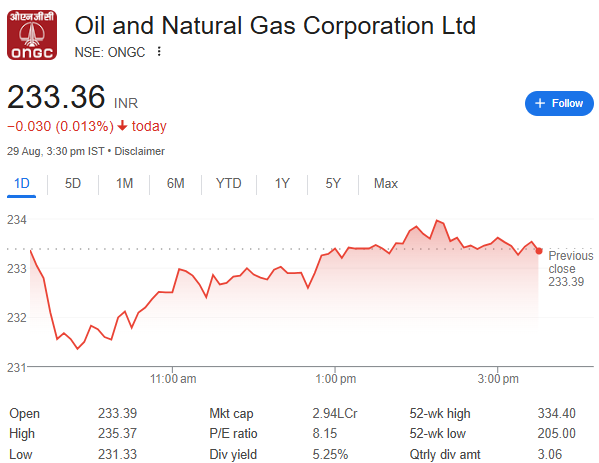This screenshot has height=463, width=599.
Task: Click the chart peak near 234
Action: tap(437, 220)
